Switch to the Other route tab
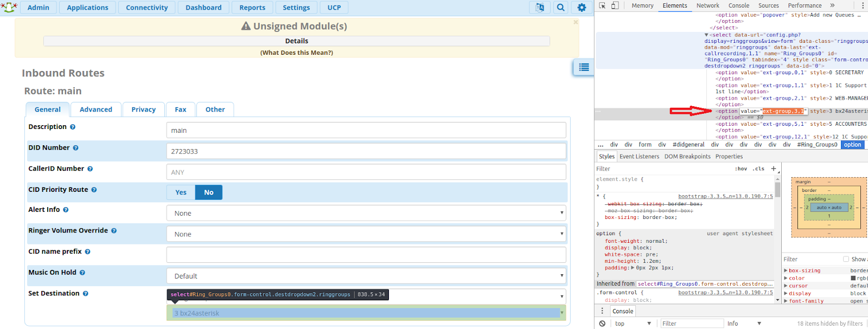Screen dimensions: 868x329 click(x=215, y=109)
